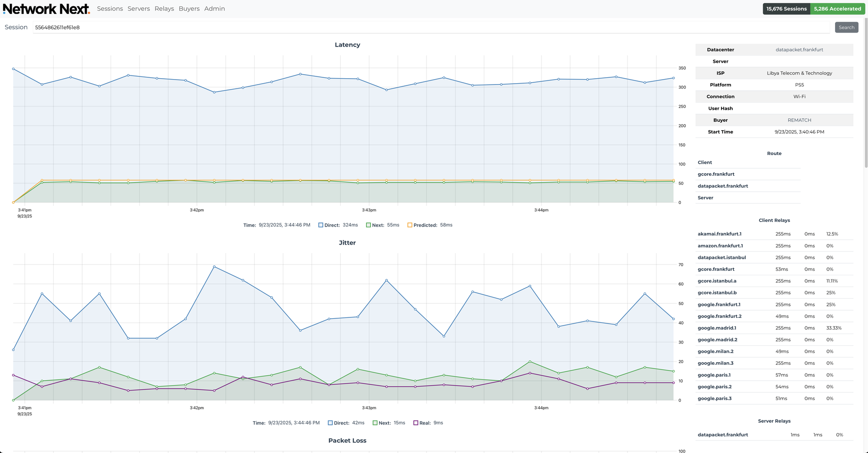Open the Buyers page
The height and width of the screenshot is (453, 868).
189,9
